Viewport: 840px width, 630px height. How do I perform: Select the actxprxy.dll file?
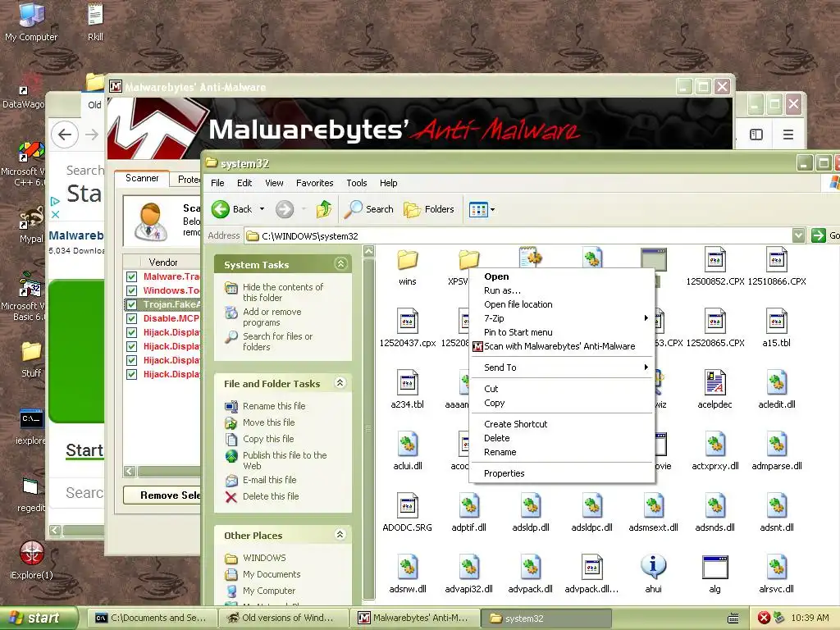[x=715, y=451]
